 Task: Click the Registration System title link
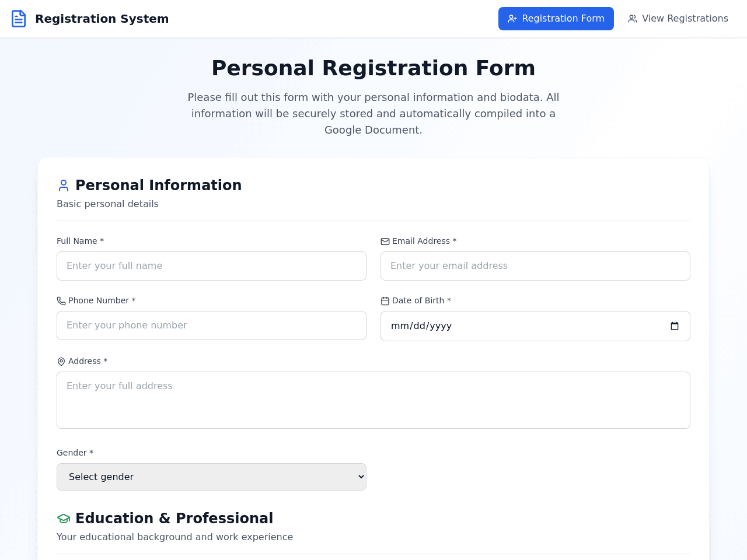(x=102, y=19)
